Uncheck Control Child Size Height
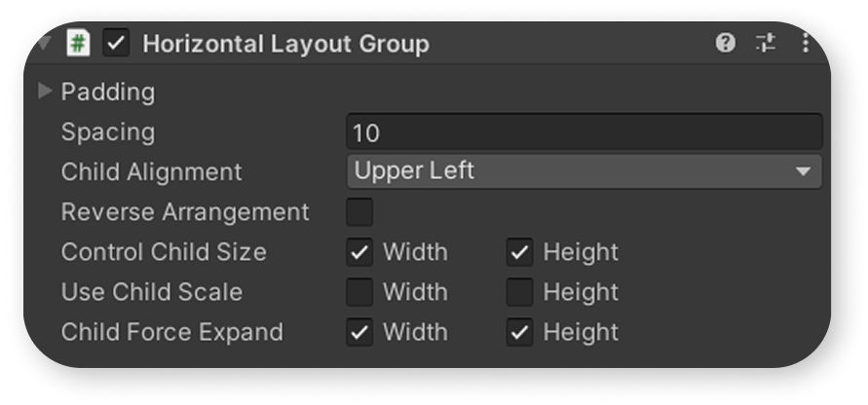The image size is (868, 405). (520, 252)
